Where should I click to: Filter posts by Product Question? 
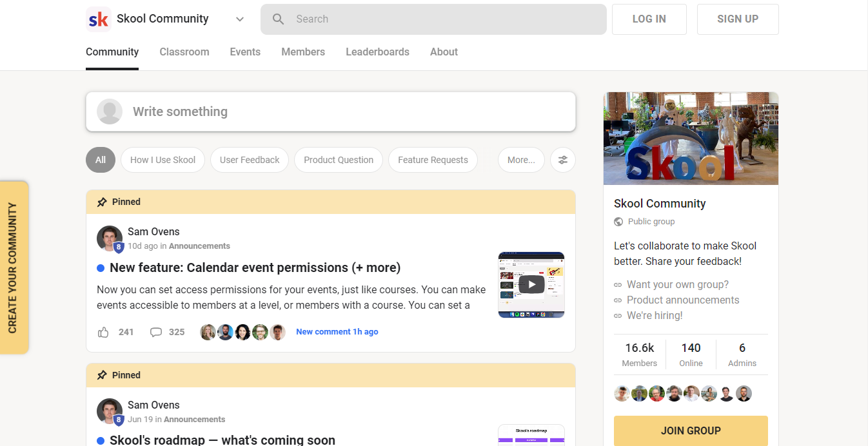click(339, 160)
